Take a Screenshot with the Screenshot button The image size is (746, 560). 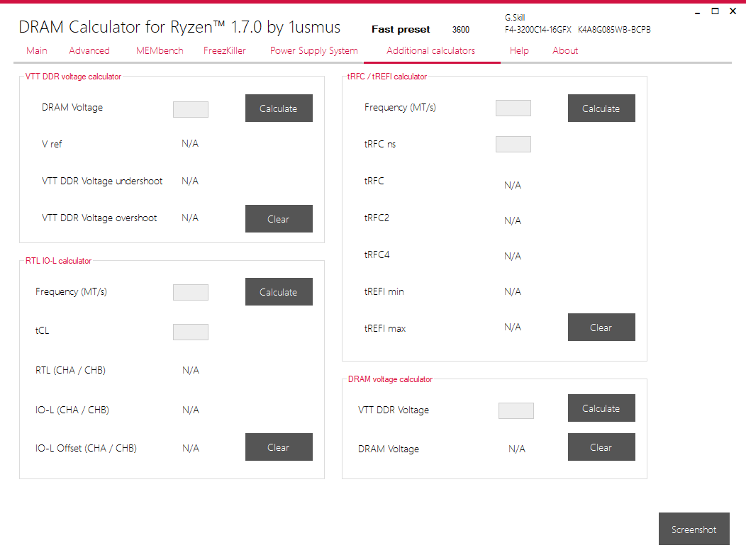694,529
